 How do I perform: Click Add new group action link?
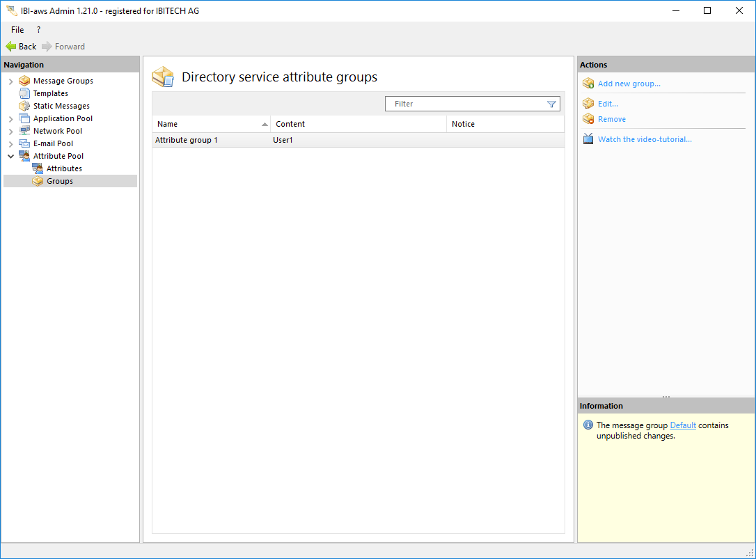coord(629,84)
